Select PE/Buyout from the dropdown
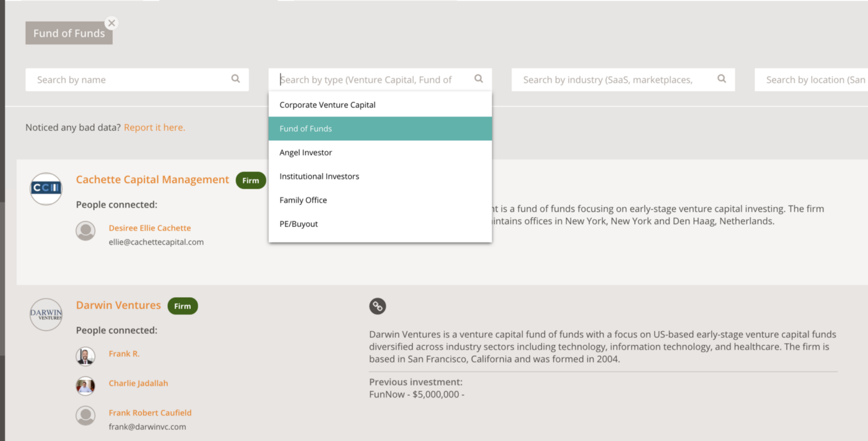Screen dimensions: 868x441 (x=298, y=223)
